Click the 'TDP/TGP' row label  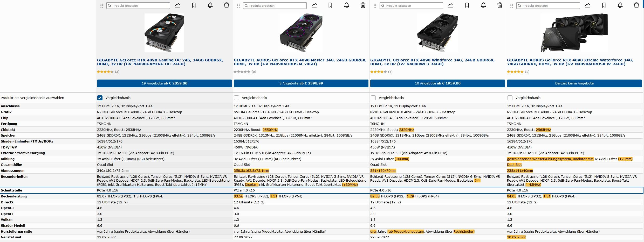9,147
